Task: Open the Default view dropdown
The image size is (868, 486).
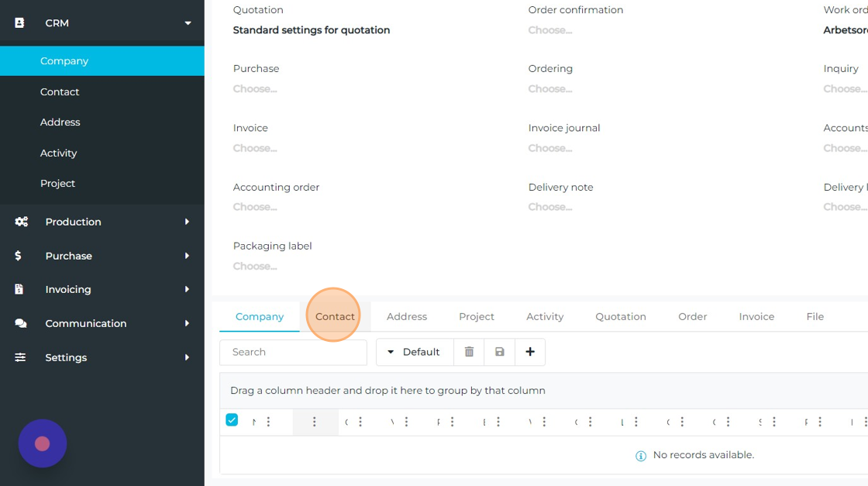Action: (414, 352)
